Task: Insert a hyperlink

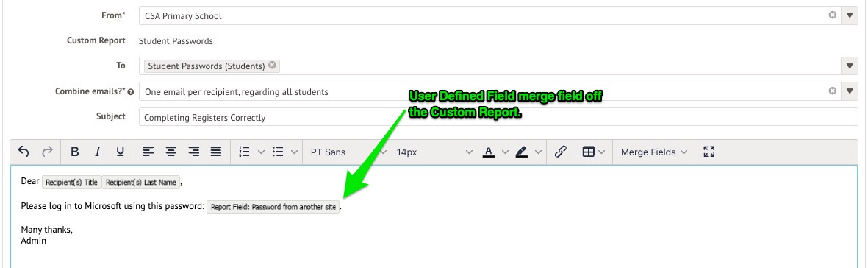Action: (x=560, y=152)
